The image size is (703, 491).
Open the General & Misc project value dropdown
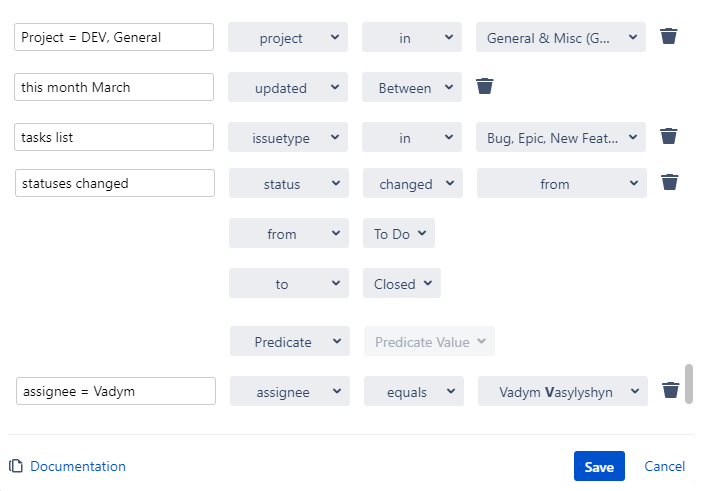tap(561, 38)
